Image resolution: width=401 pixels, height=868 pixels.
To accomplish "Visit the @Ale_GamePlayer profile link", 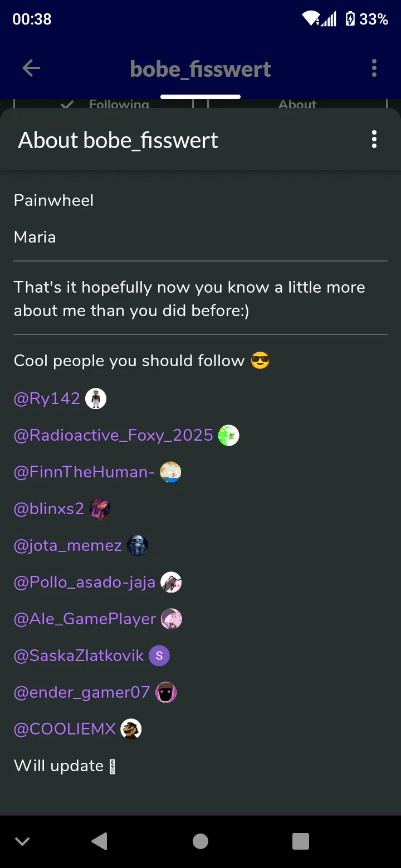I will 85,619.
